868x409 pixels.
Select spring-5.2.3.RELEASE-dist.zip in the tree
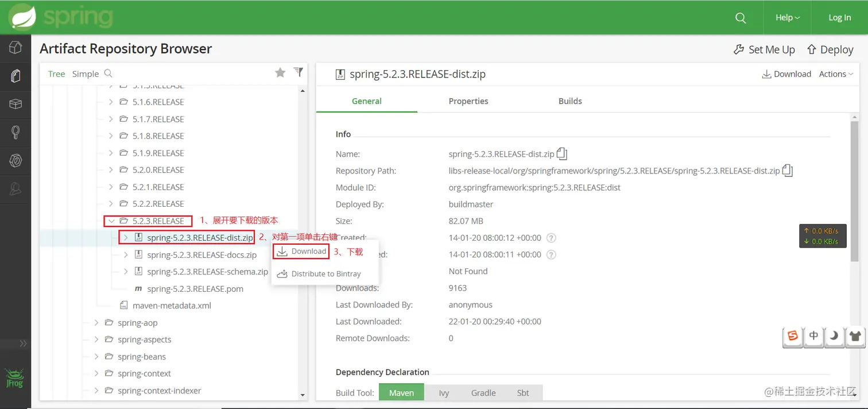(200, 237)
